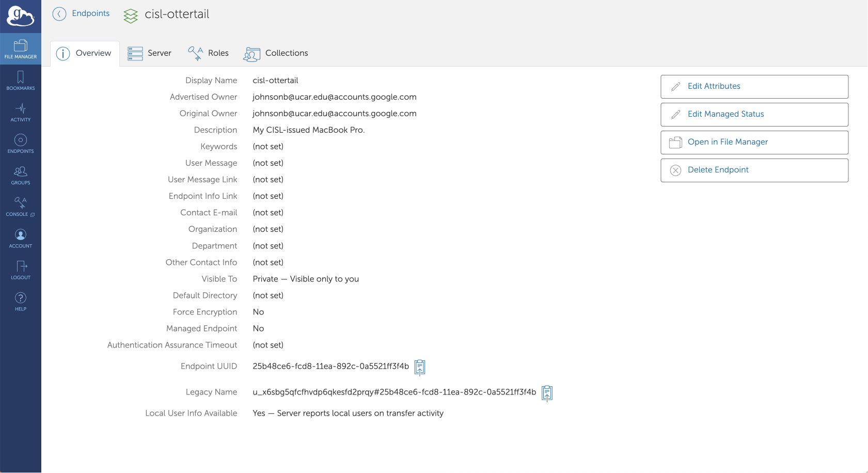Go back using the Endpoints arrow icon

59,14
